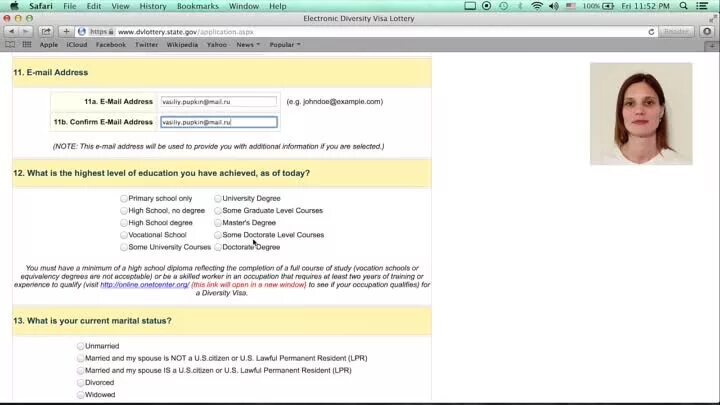Select University Degree option
Screen dimensions: 720x405
click(x=218, y=198)
